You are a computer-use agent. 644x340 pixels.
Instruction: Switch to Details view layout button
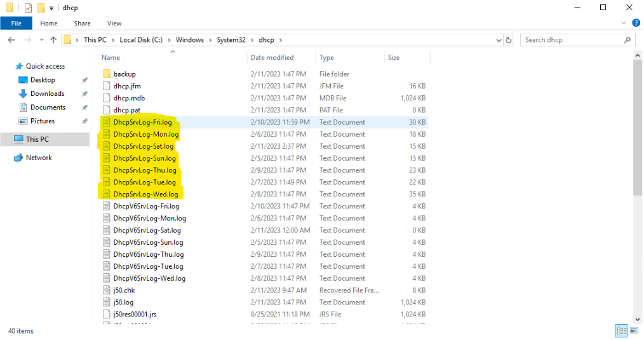pos(621,330)
